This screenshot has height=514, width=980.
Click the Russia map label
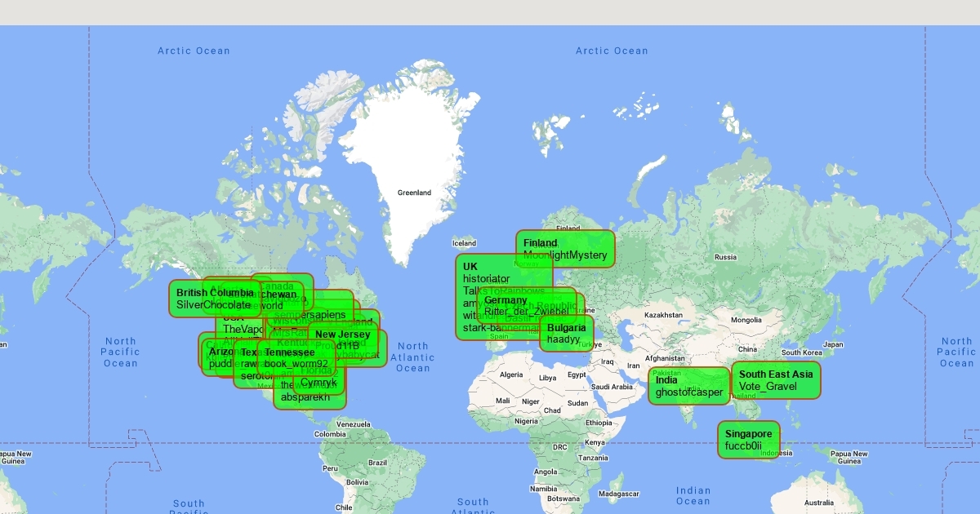[x=725, y=257]
